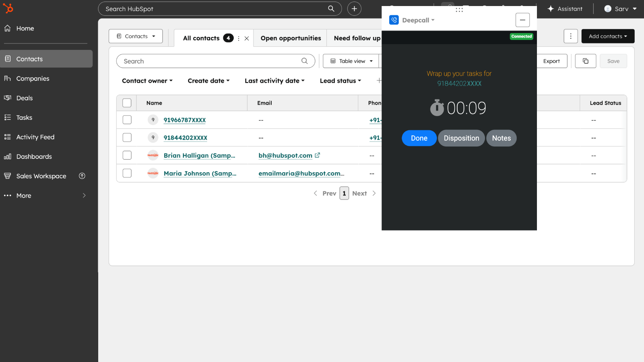Click the Search HubSpot magnifier icon

(x=331, y=8)
